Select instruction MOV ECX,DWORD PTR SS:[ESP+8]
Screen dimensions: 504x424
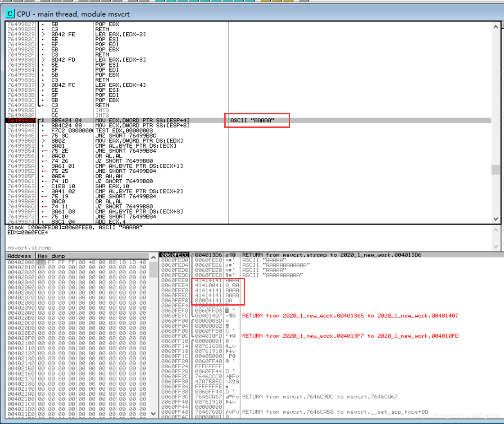[x=142, y=126]
